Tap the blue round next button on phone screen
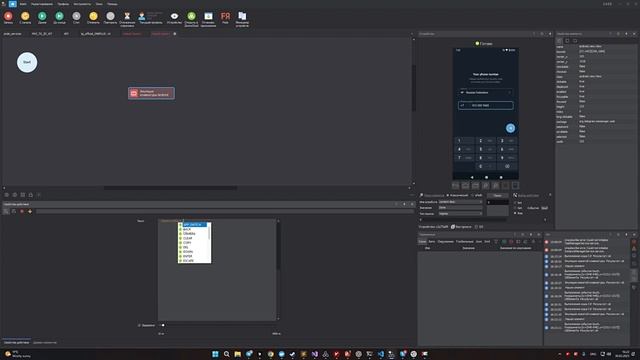This screenshot has width=640, height=360. pyautogui.click(x=510, y=128)
